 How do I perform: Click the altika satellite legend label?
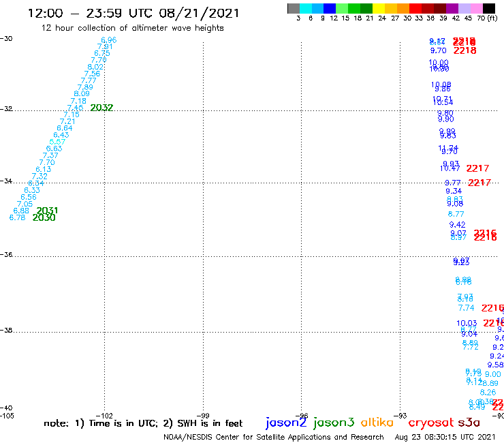pyautogui.click(x=377, y=423)
